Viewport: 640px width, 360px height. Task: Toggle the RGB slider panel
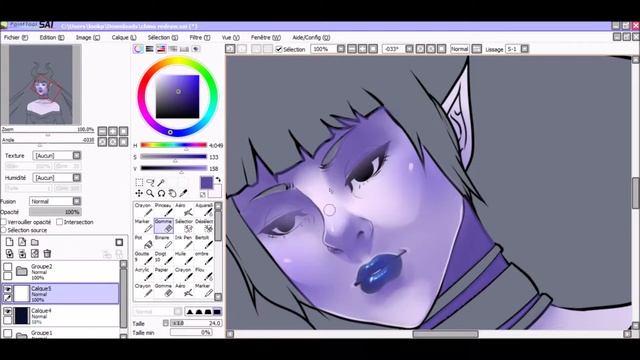(150, 49)
